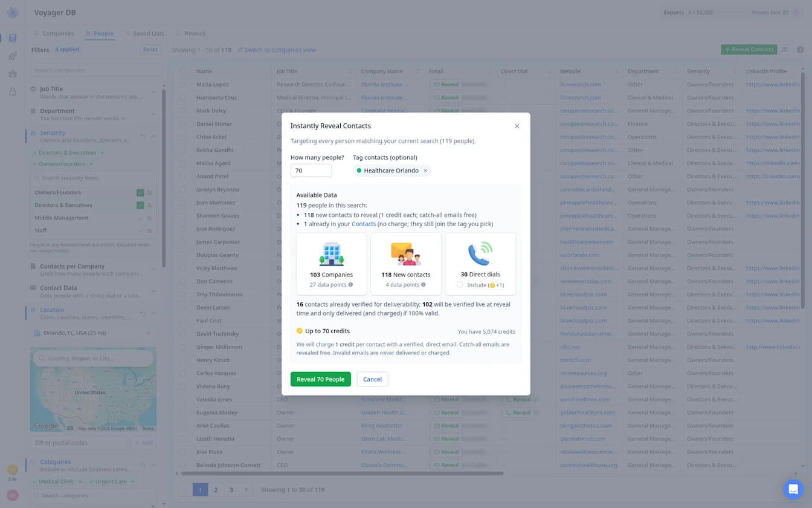Click info icon beside 4 data points
812x508 pixels.
pyautogui.click(x=423, y=285)
